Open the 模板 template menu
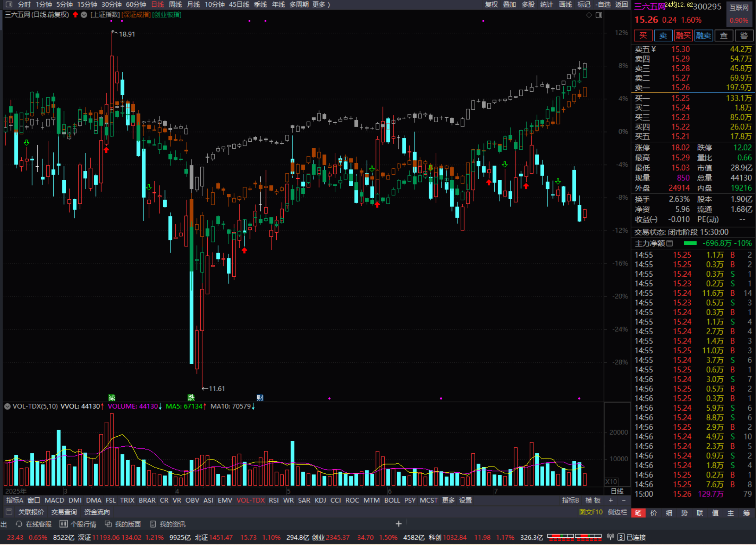756x545 pixels. 593,500
